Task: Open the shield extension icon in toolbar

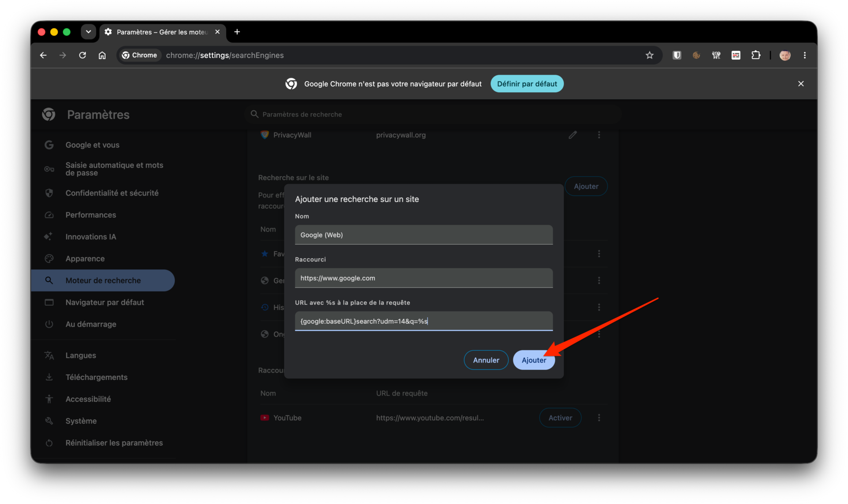Action: pyautogui.click(x=677, y=55)
